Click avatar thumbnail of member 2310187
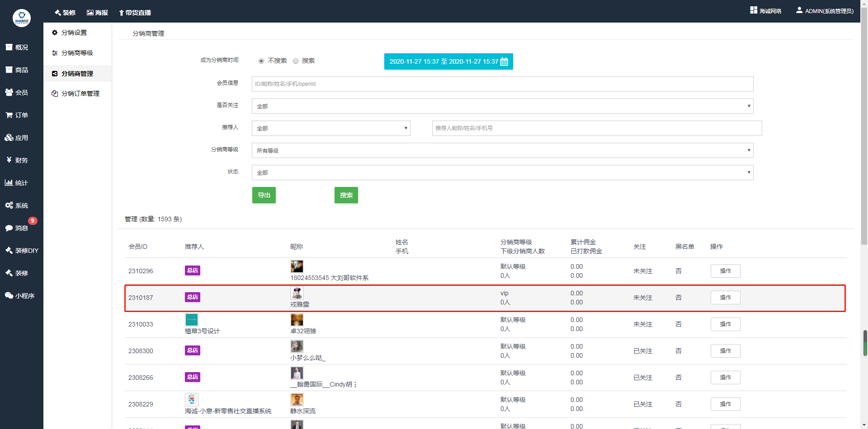This screenshot has height=429, width=868. pos(297,293)
